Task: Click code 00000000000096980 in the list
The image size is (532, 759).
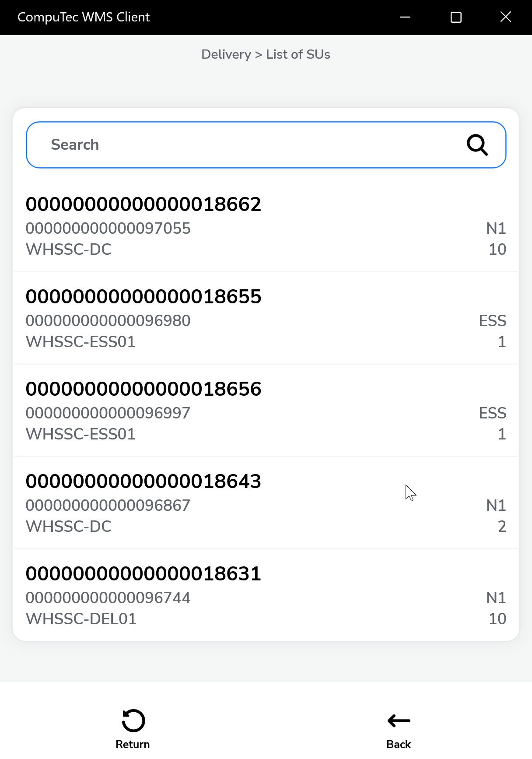Action: (x=108, y=321)
